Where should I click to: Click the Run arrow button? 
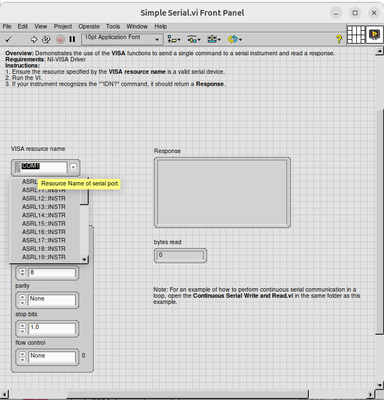point(34,39)
